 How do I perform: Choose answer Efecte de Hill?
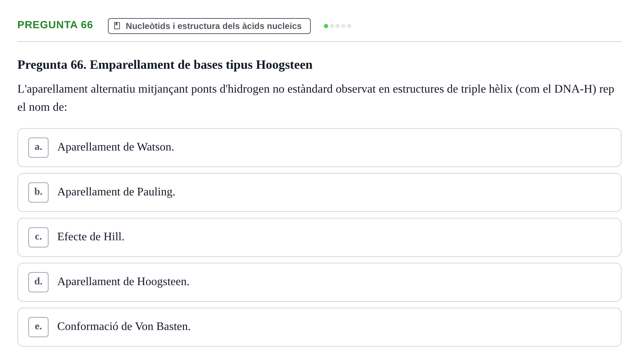click(319, 237)
